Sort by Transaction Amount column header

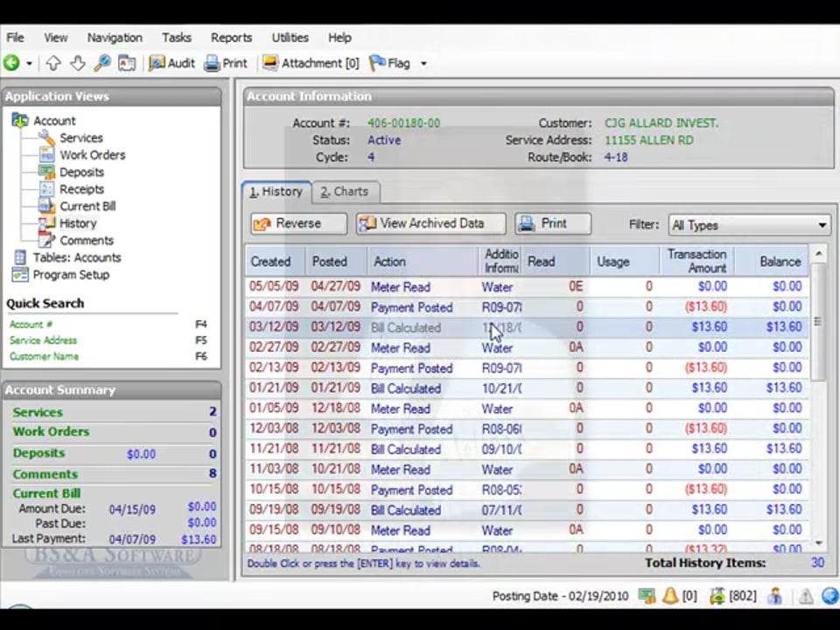(697, 262)
